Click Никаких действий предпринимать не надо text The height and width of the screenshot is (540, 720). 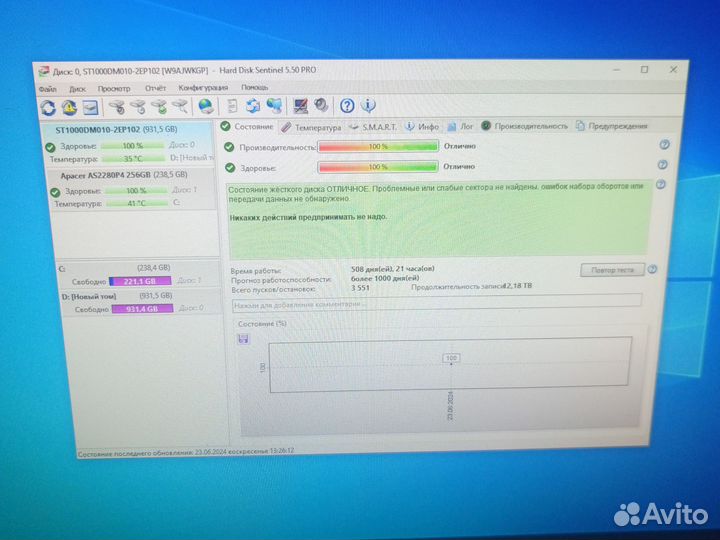(308, 217)
